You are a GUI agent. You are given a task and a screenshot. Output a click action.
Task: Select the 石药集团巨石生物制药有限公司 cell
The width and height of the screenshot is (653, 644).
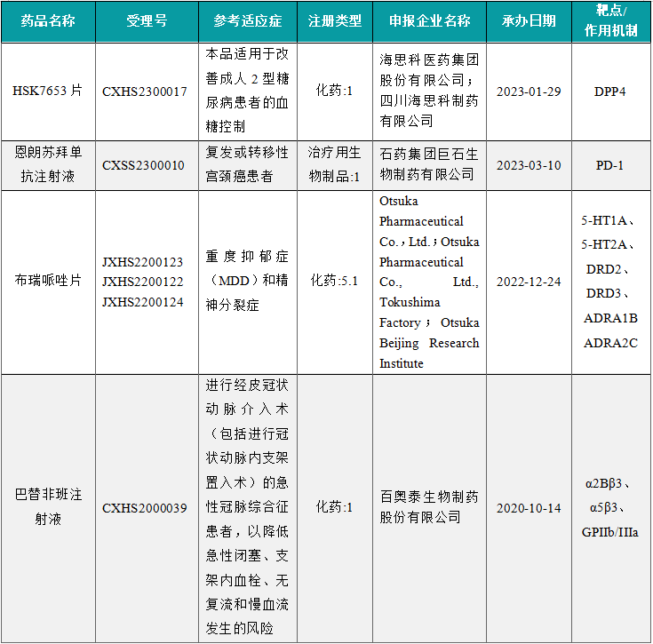429,165
